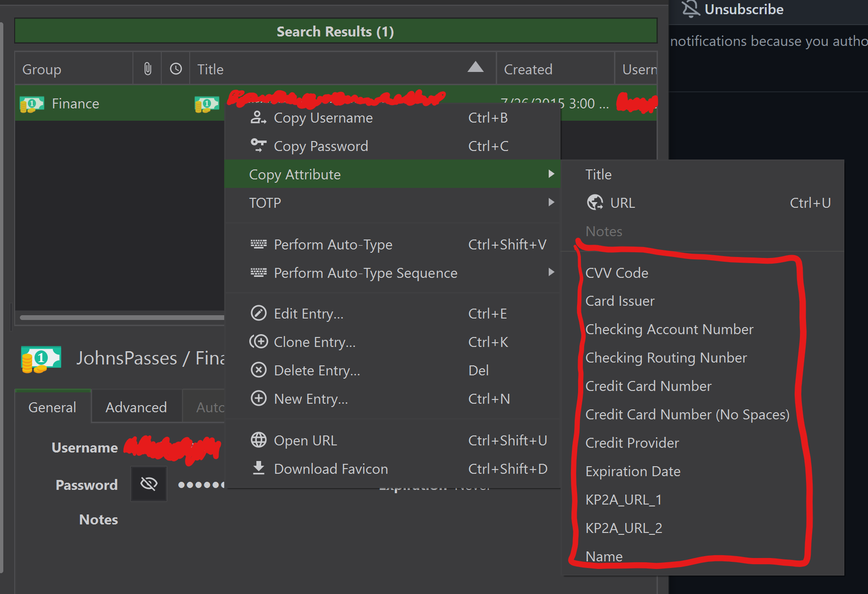
Task: Expand the TOTP submenu arrow
Action: pyautogui.click(x=551, y=203)
